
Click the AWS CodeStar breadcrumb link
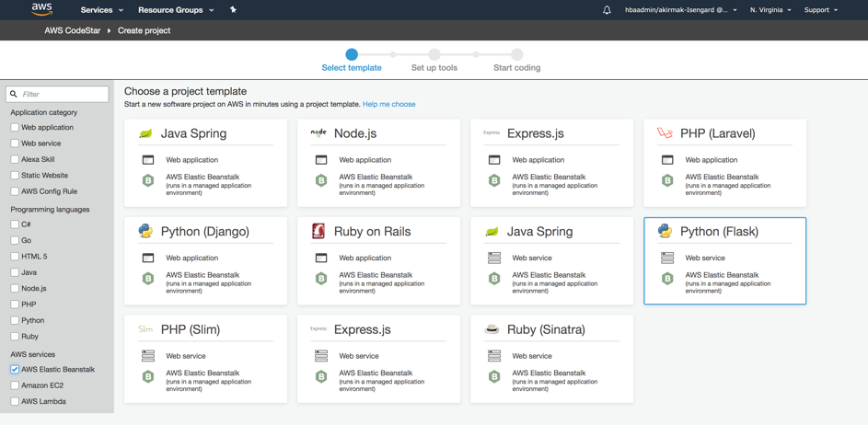[x=73, y=30]
